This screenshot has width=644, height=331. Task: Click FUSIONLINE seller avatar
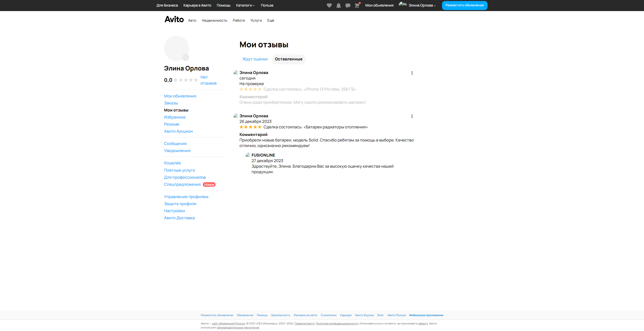248,155
